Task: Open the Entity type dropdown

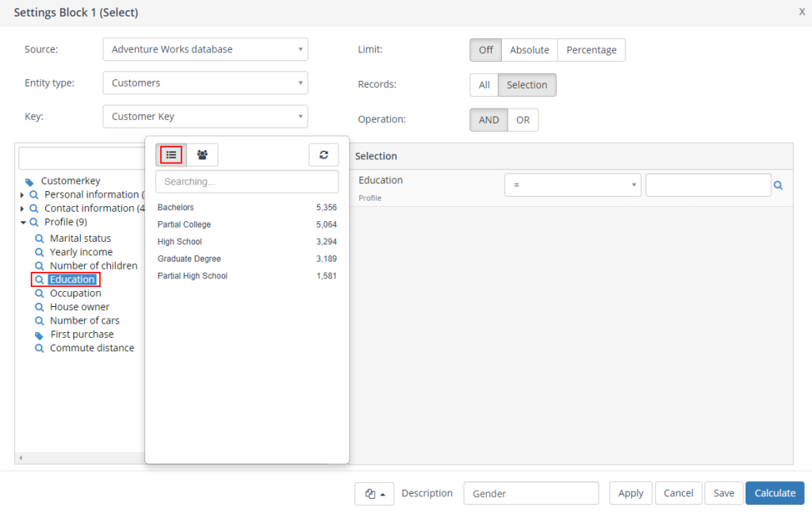Action: [205, 82]
